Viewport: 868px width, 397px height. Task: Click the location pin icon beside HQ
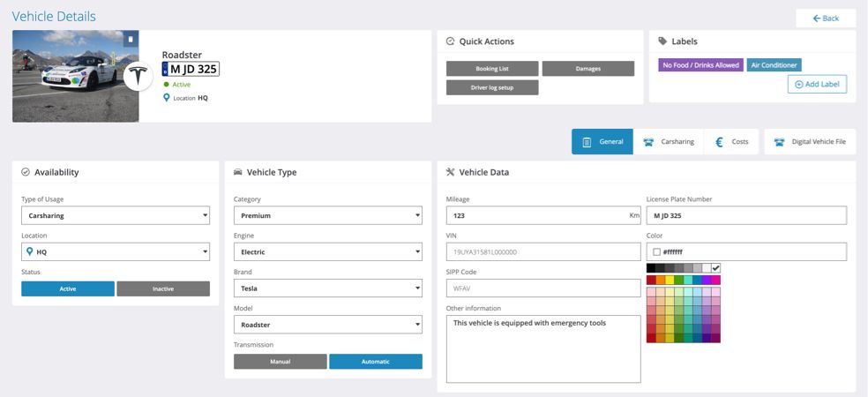click(x=167, y=98)
